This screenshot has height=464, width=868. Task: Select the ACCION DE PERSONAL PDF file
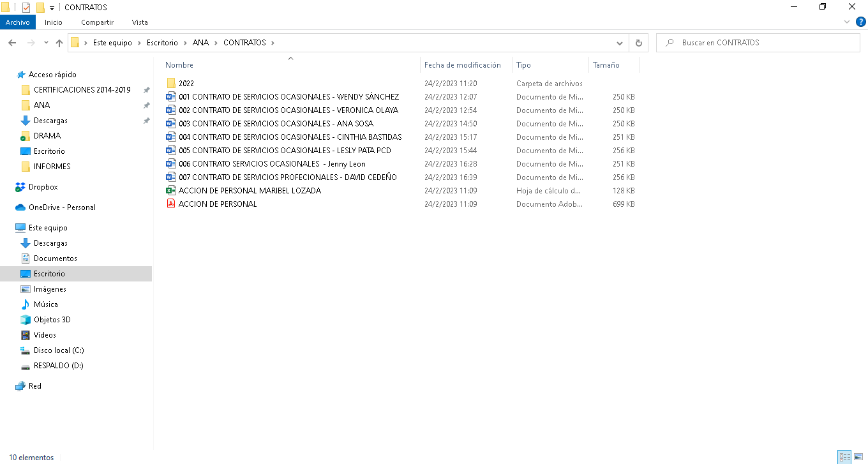coord(218,204)
